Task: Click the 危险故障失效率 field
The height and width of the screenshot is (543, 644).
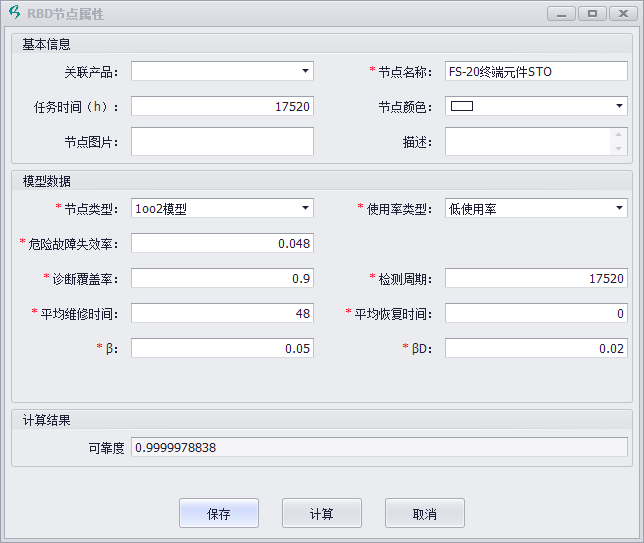Action: 222,243
